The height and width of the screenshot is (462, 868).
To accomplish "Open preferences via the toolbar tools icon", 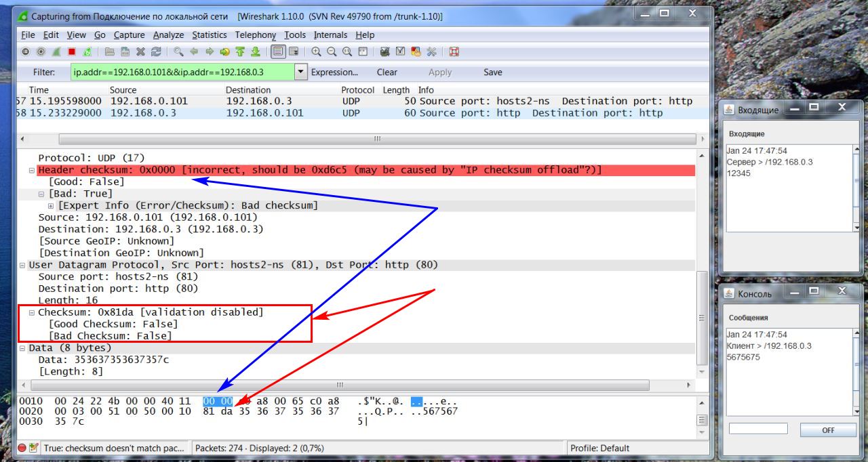I will click(431, 51).
